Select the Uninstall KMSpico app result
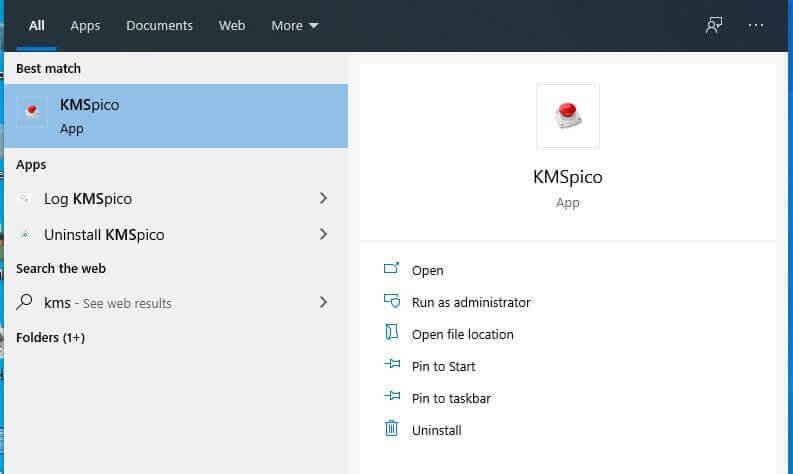The image size is (793, 474). point(176,235)
